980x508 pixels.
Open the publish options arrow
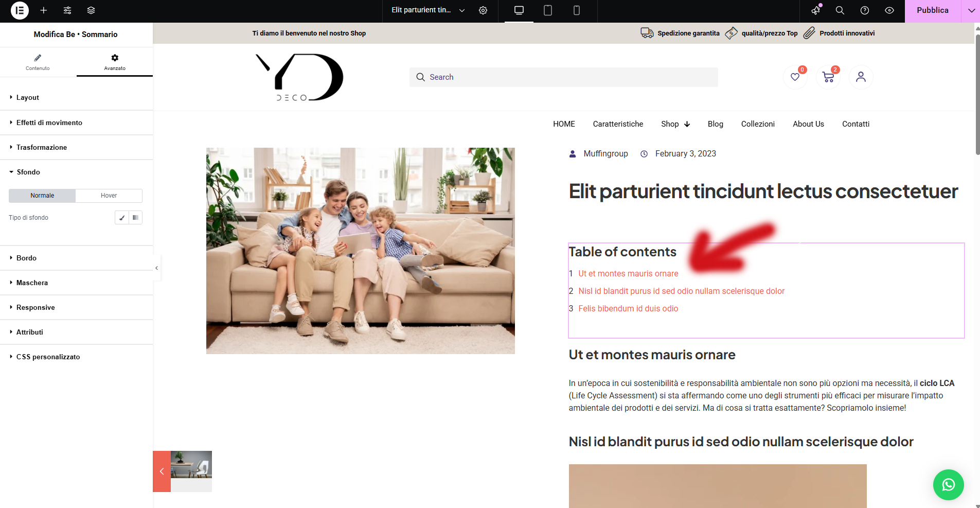(x=971, y=10)
